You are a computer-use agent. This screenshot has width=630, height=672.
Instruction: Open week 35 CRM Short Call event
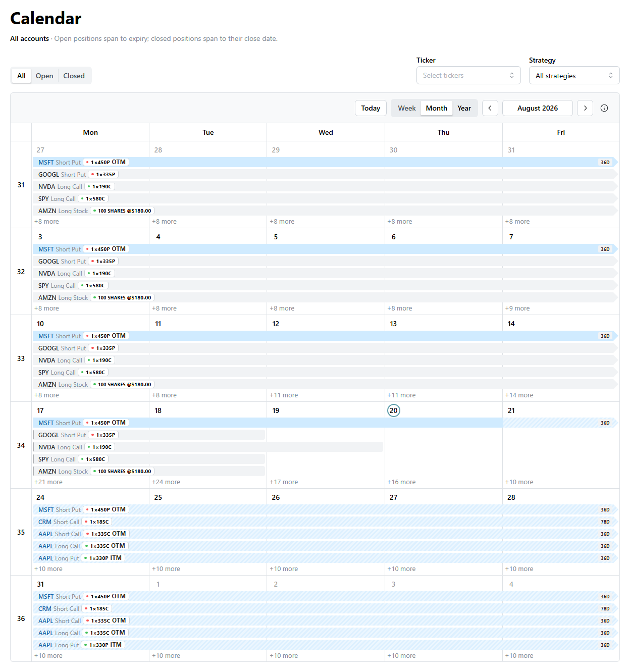pos(325,522)
